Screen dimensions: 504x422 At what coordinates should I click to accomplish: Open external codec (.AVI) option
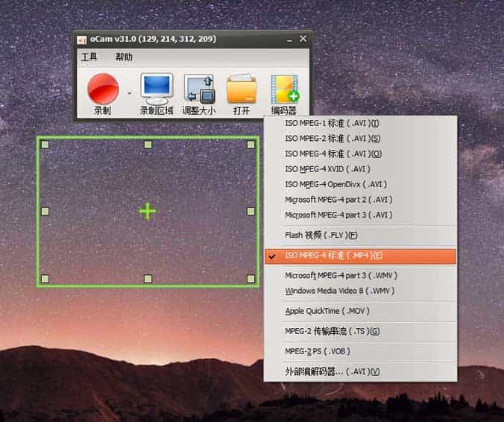(x=332, y=371)
